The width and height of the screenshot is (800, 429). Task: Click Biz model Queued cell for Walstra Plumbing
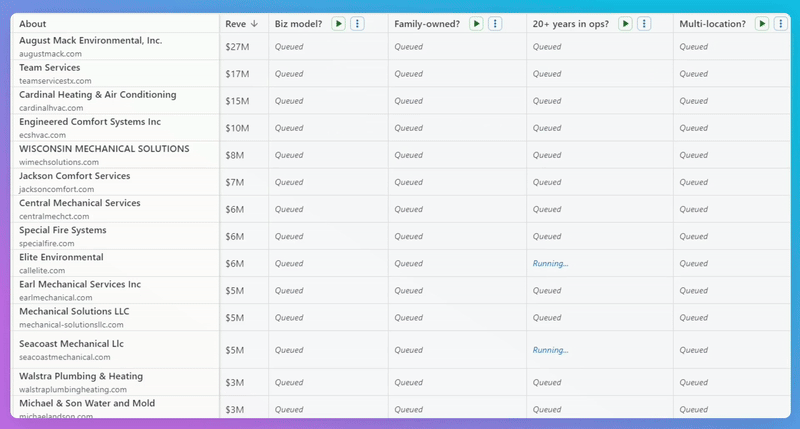point(328,382)
